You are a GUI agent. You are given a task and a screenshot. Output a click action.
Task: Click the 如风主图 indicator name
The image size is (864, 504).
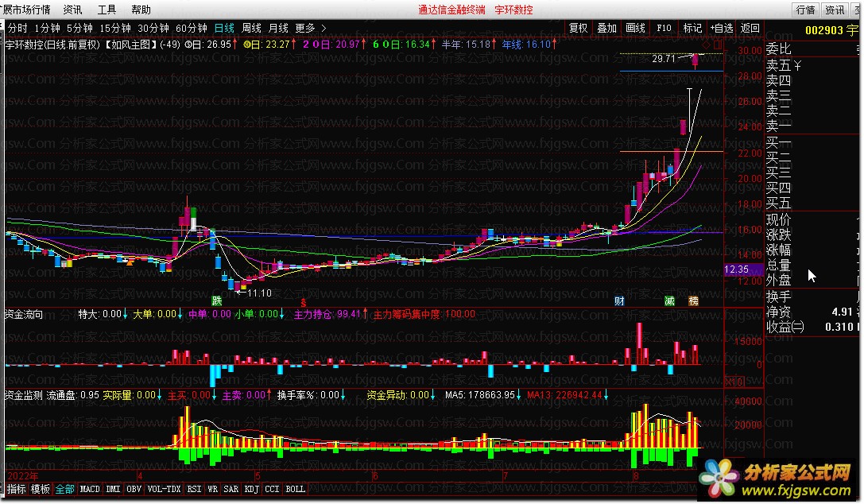pyautogui.click(x=130, y=45)
